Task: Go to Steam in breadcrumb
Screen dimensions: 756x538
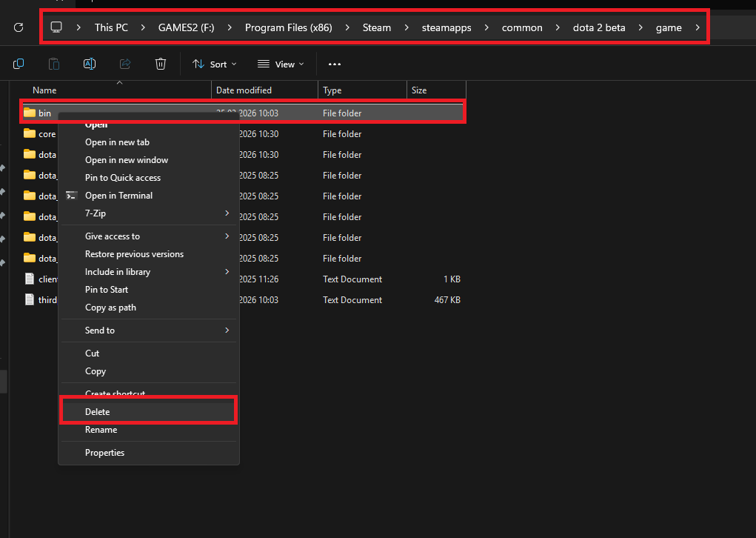Action: click(x=377, y=27)
